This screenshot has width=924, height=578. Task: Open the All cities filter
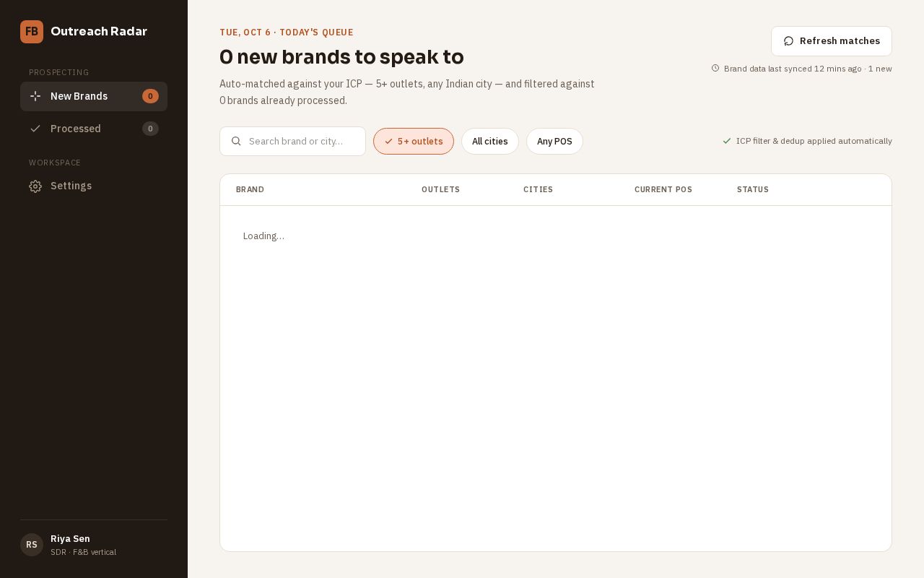[x=490, y=142]
